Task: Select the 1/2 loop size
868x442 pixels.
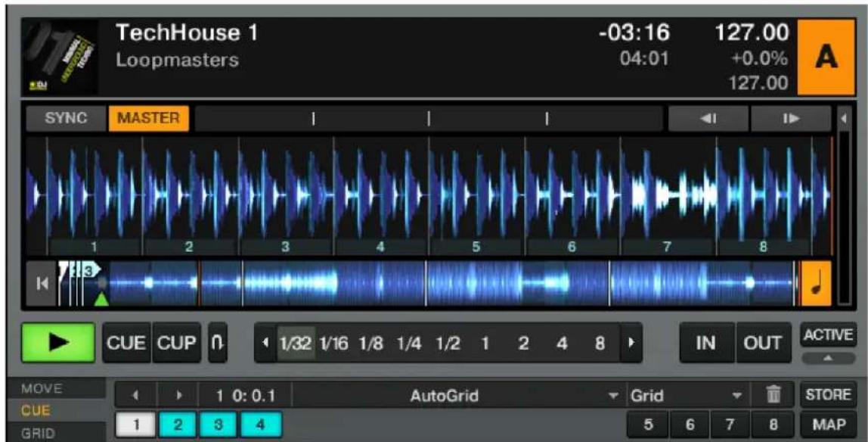Action: (448, 344)
